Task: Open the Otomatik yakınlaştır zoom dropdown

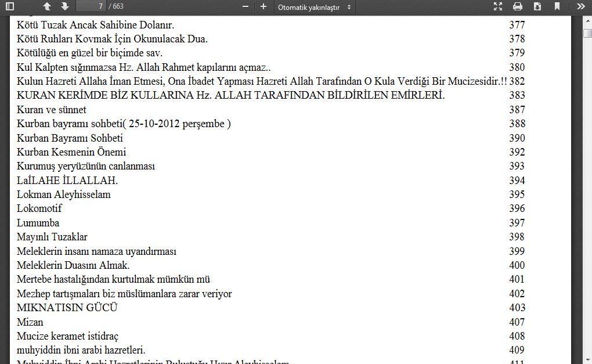Action: (315, 7)
